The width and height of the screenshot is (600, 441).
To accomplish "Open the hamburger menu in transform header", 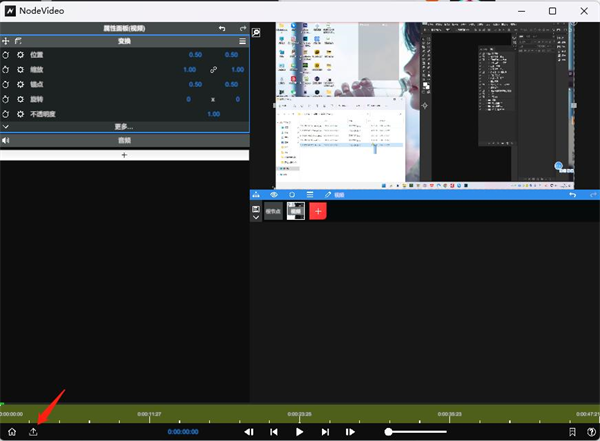I will (x=242, y=41).
